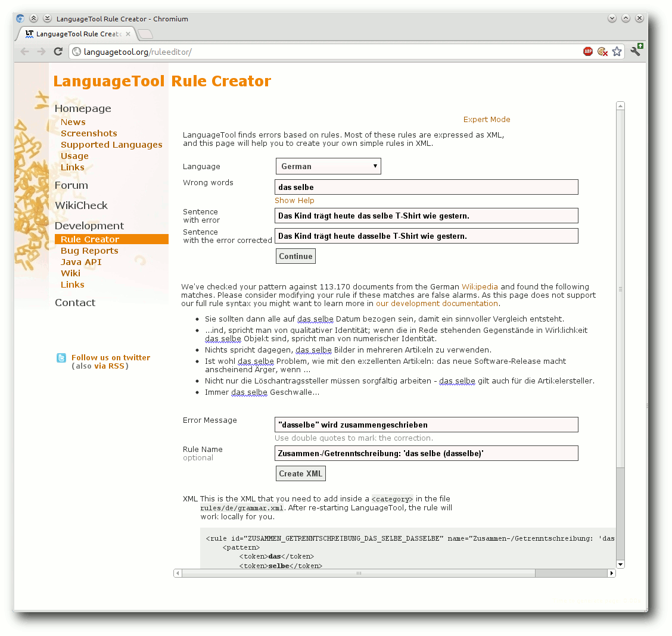Image resolution: width=672 pixels, height=636 pixels.
Task: Open the Show Help link
Action: click(294, 201)
